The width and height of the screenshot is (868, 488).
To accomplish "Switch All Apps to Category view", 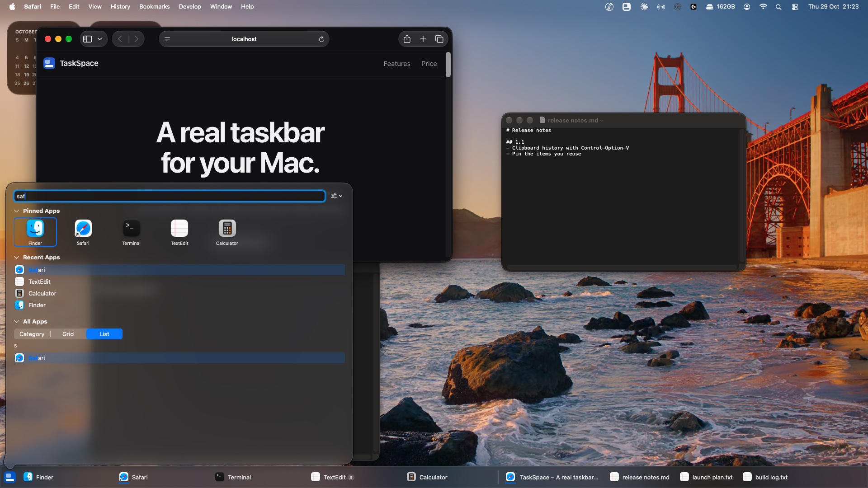I will [32, 334].
